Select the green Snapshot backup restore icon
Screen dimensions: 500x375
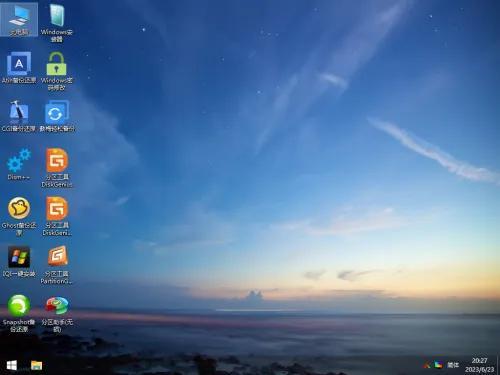(19, 313)
